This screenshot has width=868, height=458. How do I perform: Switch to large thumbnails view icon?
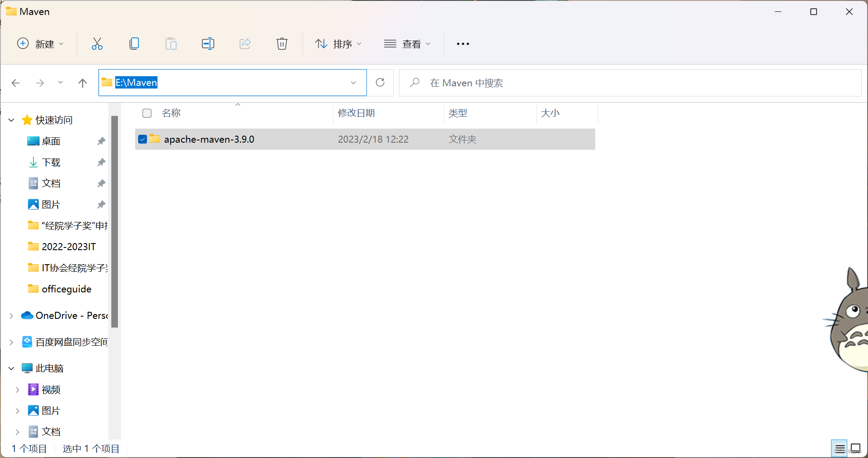click(x=856, y=448)
